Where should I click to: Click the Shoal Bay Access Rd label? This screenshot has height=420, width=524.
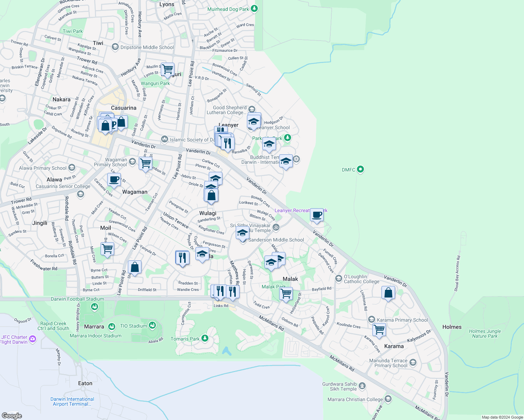point(457,273)
